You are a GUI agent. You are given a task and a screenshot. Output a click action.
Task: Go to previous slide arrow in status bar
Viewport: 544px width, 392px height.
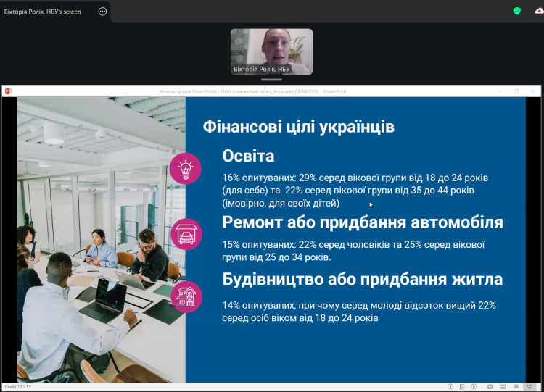[x=450, y=386]
